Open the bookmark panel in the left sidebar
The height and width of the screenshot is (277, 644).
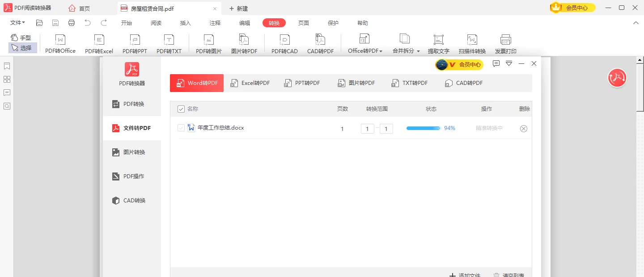click(x=7, y=66)
